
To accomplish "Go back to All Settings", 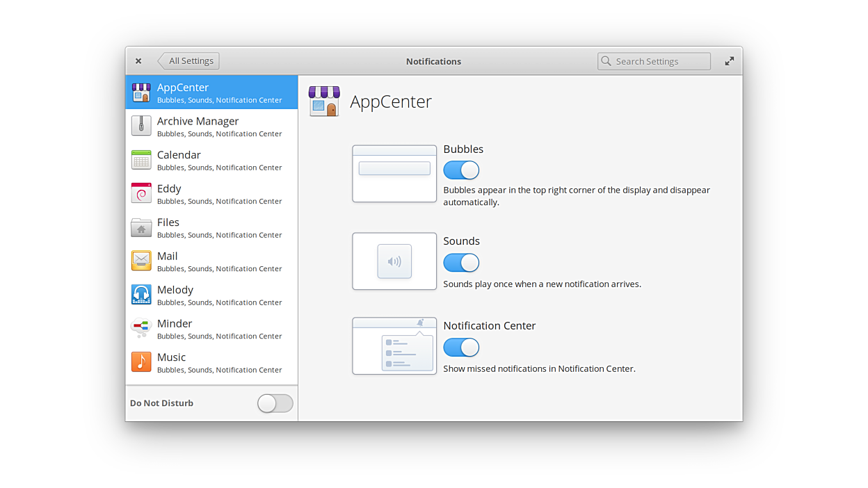I will pos(189,61).
